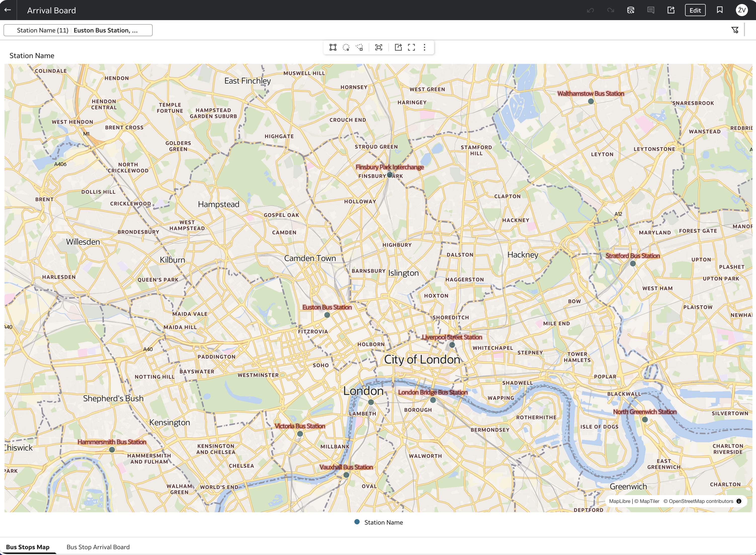Open the MapTiler attribution link
Screen dimensions: 756x555
coord(647,501)
